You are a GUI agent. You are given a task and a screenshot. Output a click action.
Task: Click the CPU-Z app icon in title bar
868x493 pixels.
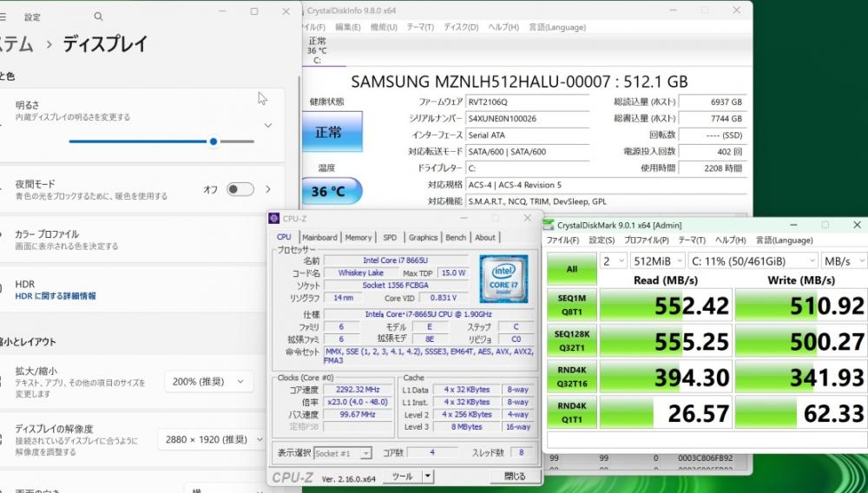pyautogui.click(x=274, y=218)
